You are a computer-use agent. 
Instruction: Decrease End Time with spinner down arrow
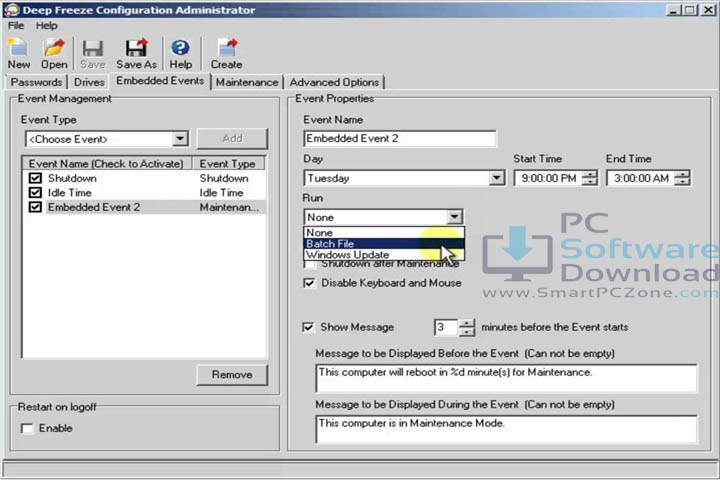tap(682, 182)
